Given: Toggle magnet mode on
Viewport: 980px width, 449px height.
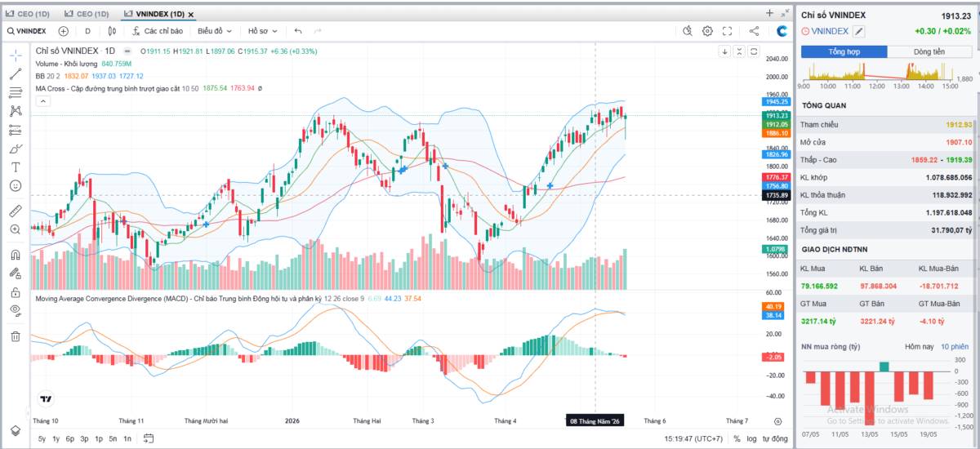Looking at the screenshot, I should [16, 254].
